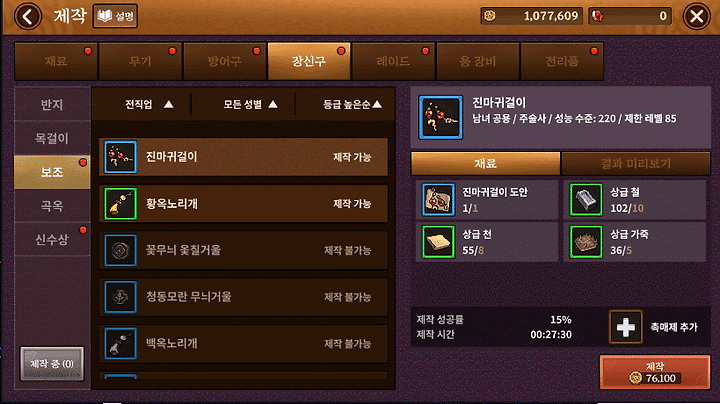
Task: Select the 꽃무늬 옻칠거울 recipe row
Action: (243, 250)
